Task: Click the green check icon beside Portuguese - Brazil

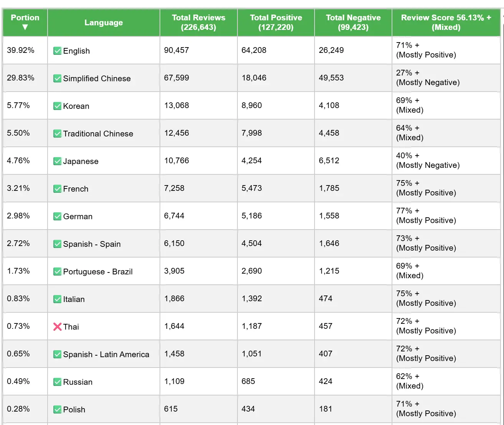Action: 57,271
